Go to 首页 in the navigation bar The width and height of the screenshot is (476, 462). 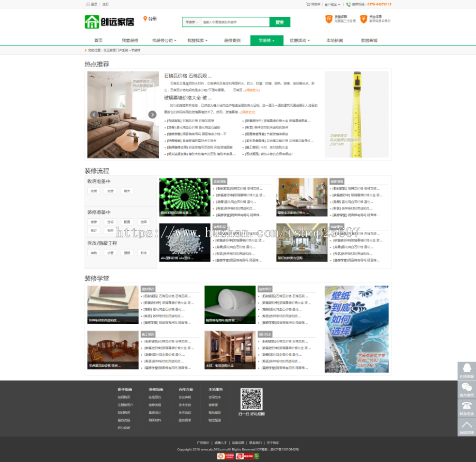[98, 40]
